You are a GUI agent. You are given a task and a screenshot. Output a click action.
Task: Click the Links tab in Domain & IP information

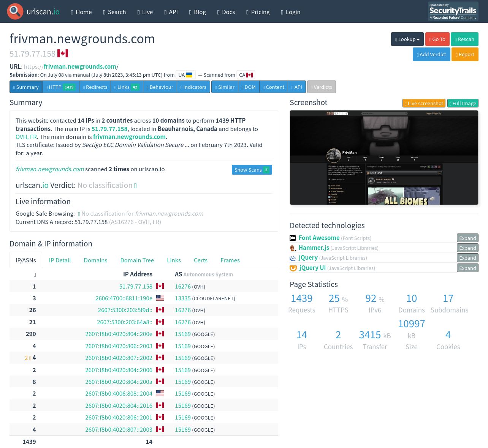[x=174, y=260]
